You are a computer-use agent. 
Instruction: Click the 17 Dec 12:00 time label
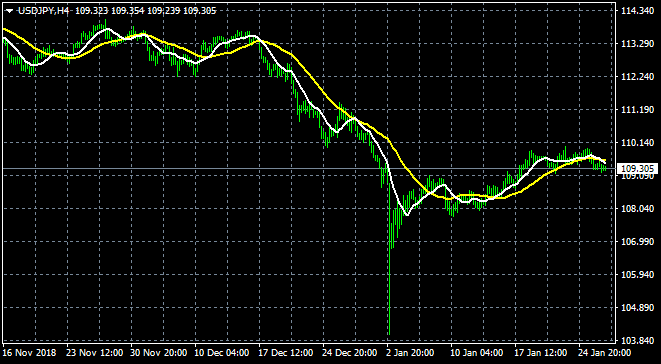pyautogui.click(x=286, y=352)
